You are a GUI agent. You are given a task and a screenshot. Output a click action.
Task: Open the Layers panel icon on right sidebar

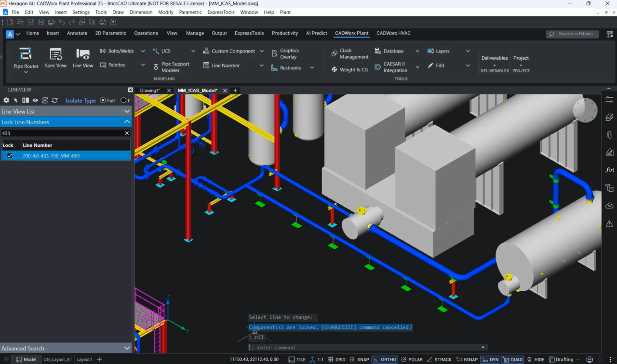[x=609, y=117]
